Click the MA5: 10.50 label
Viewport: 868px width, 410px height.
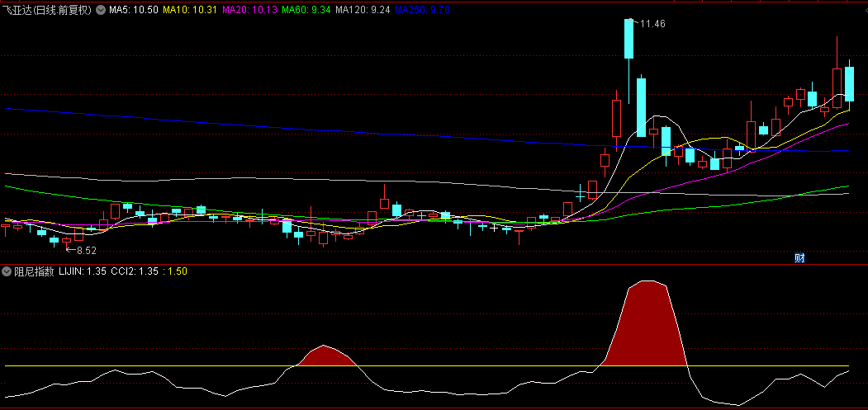coord(134,9)
